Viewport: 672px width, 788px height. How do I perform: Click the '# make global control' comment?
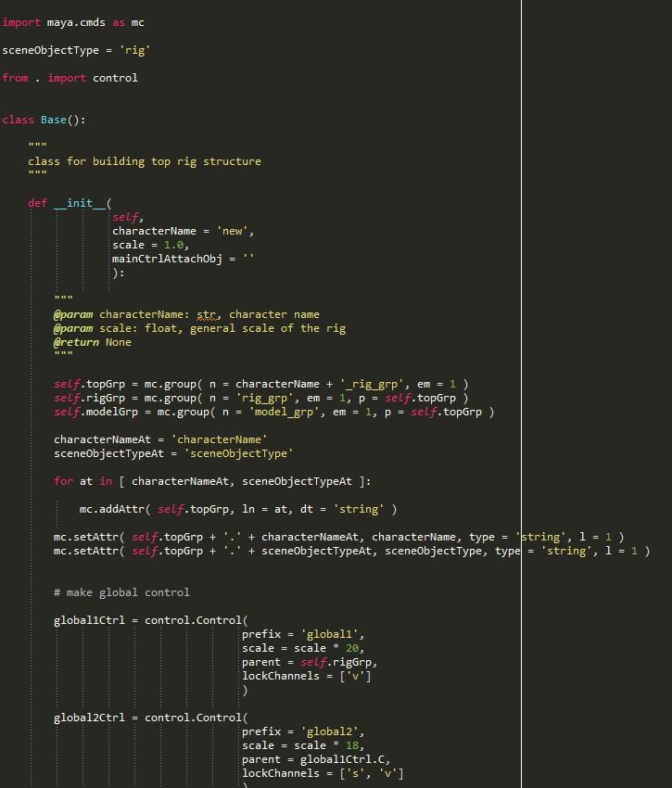tap(121, 592)
